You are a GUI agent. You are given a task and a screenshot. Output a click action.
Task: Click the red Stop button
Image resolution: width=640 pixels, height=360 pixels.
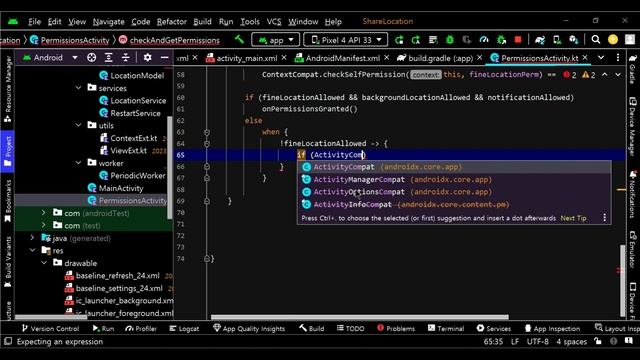(518, 40)
